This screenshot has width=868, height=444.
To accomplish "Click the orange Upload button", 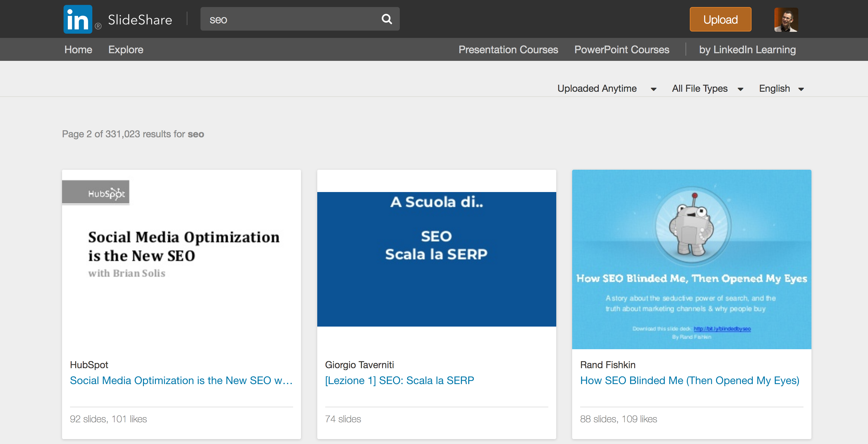I will tap(720, 19).
